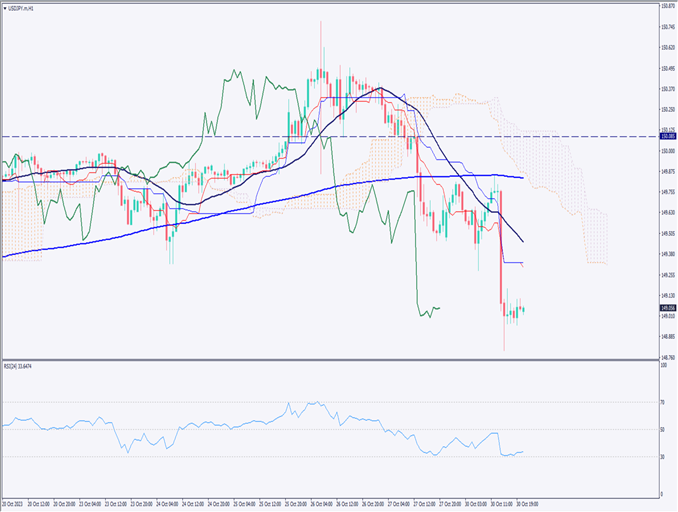The image size is (678, 512).
Task: Click the long red bearish candle on 30 Oct
Action: 499,260
